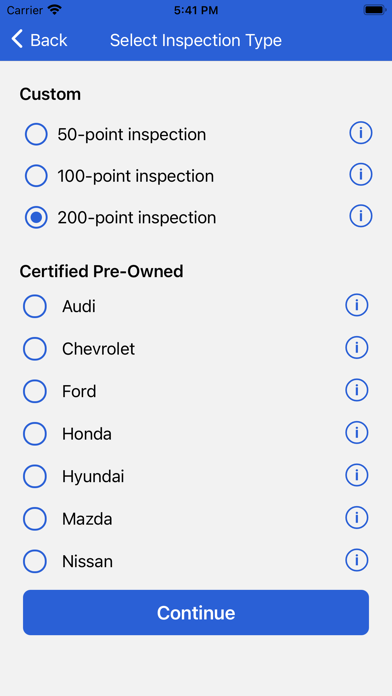Choose Chevrolet radio button
Screen dimensions: 392x696
pos(35,348)
